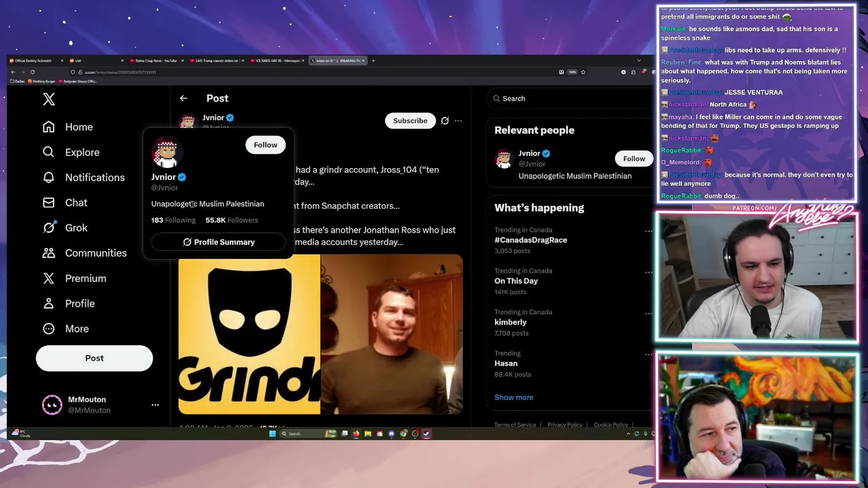This screenshot has width=868, height=488.
Task: Open the On This Day trend
Action: click(x=516, y=281)
